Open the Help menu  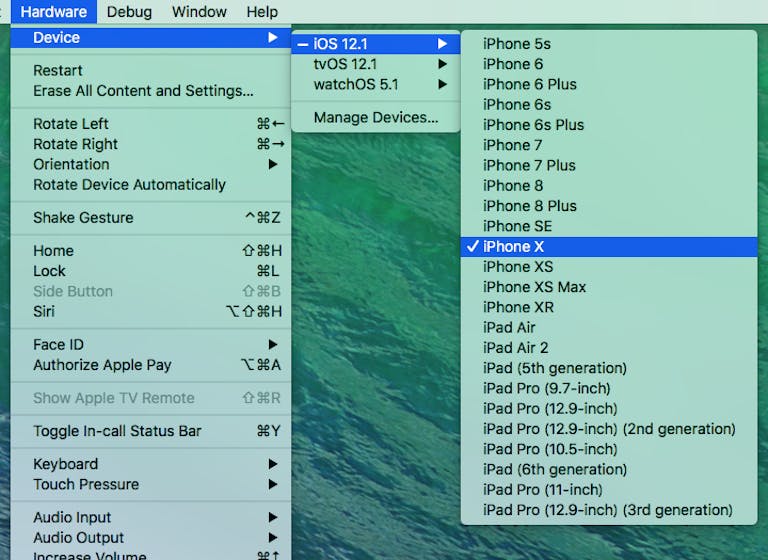pos(262,11)
